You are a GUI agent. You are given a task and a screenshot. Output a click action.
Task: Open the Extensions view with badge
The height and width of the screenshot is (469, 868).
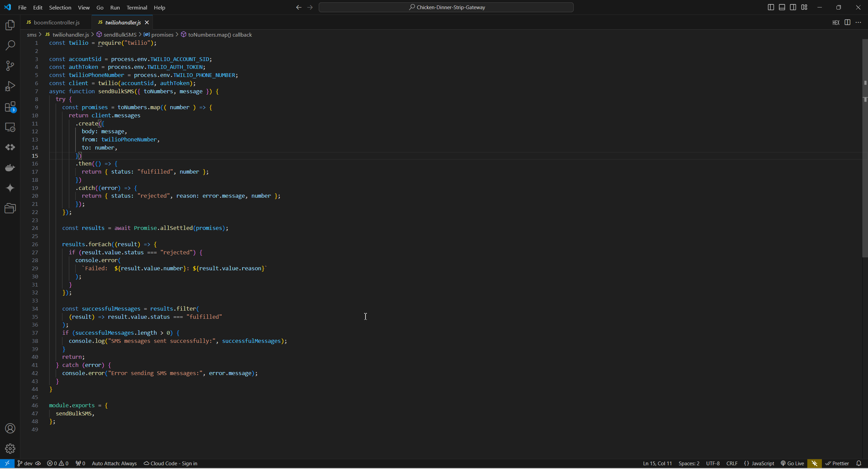click(10, 107)
